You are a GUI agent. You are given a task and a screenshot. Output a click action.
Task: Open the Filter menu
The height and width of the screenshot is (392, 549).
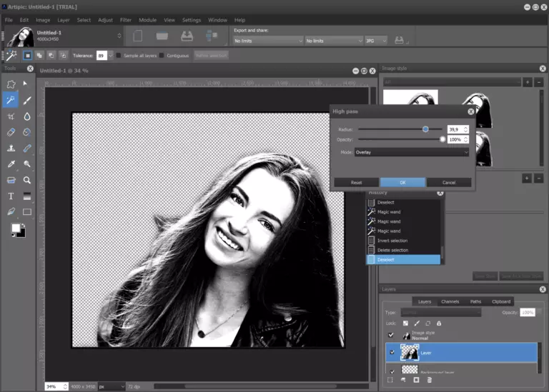pyautogui.click(x=126, y=20)
